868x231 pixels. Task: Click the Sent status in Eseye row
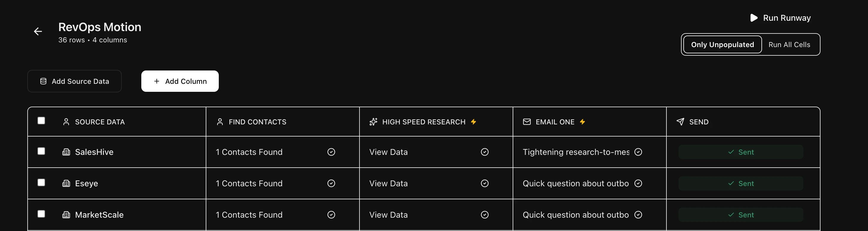[x=741, y=184]
